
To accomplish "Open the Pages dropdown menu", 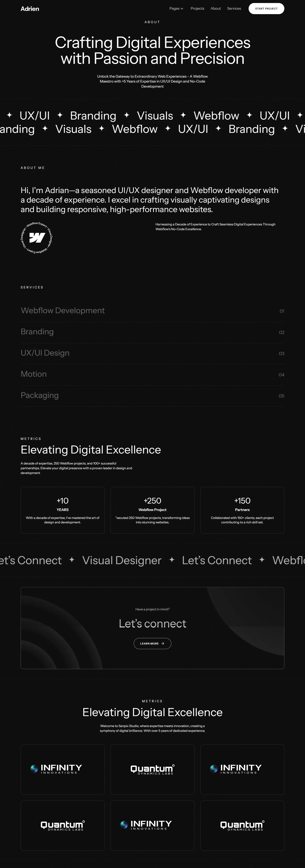I will coord(176,9).
